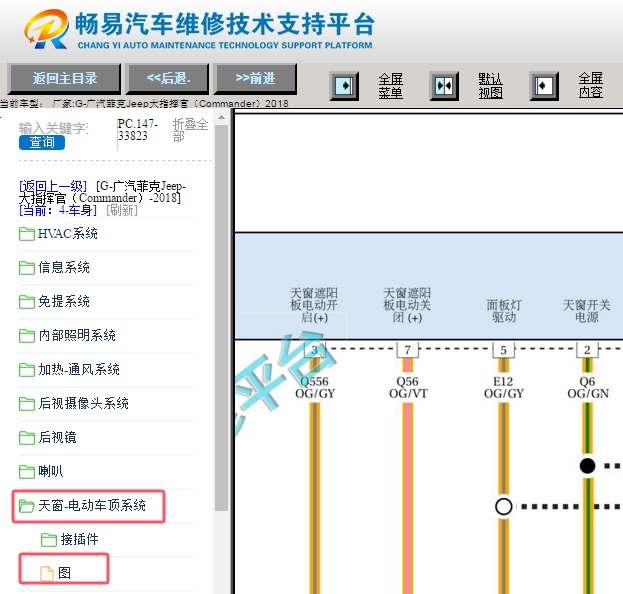This screenshot has width=623, height=594.
Task: Select 加热-通风系统 tree entry text
Action: click(x=79, y=370)
